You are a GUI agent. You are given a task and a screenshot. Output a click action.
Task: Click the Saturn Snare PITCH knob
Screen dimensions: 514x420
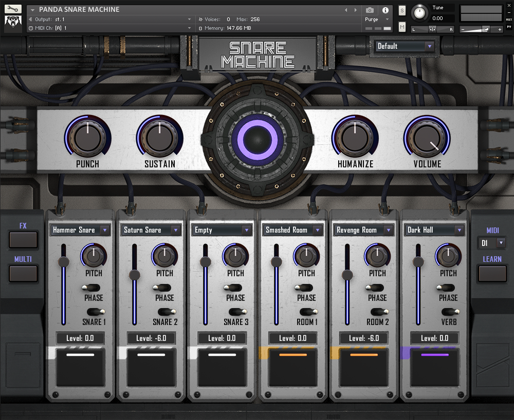click(x=164, y=256)
